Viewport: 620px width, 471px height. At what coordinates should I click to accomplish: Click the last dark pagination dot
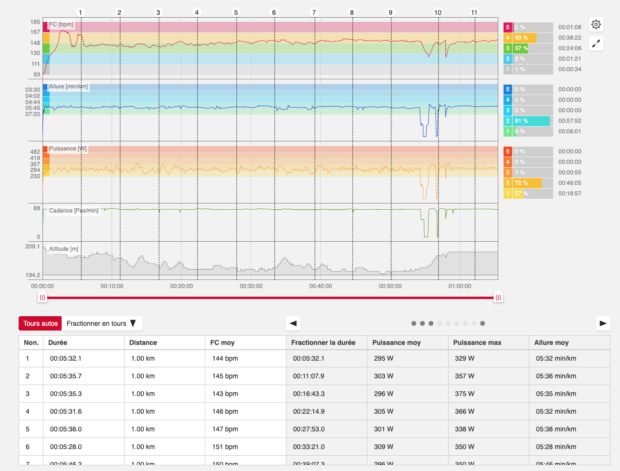coord(482,323)
